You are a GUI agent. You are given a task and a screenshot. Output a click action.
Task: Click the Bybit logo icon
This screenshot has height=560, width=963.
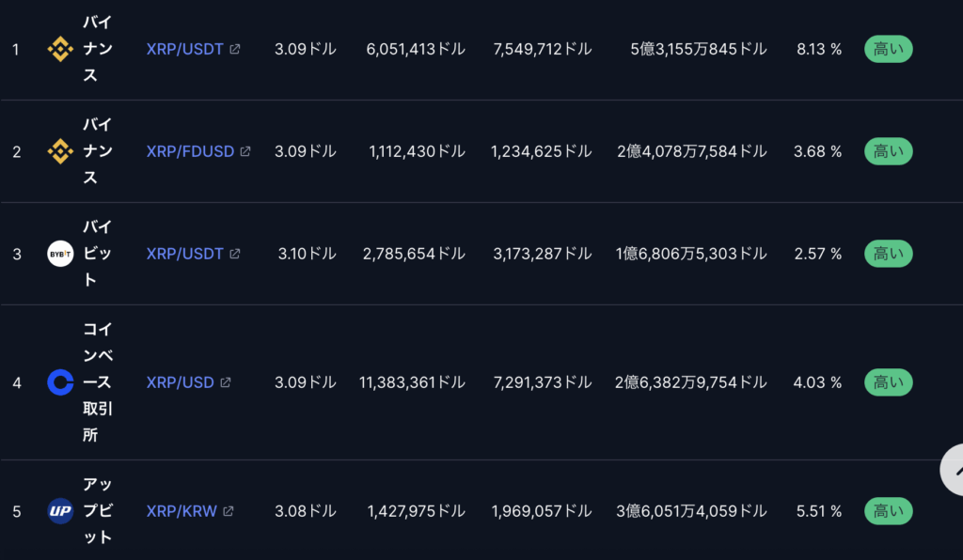pos(60,254)
